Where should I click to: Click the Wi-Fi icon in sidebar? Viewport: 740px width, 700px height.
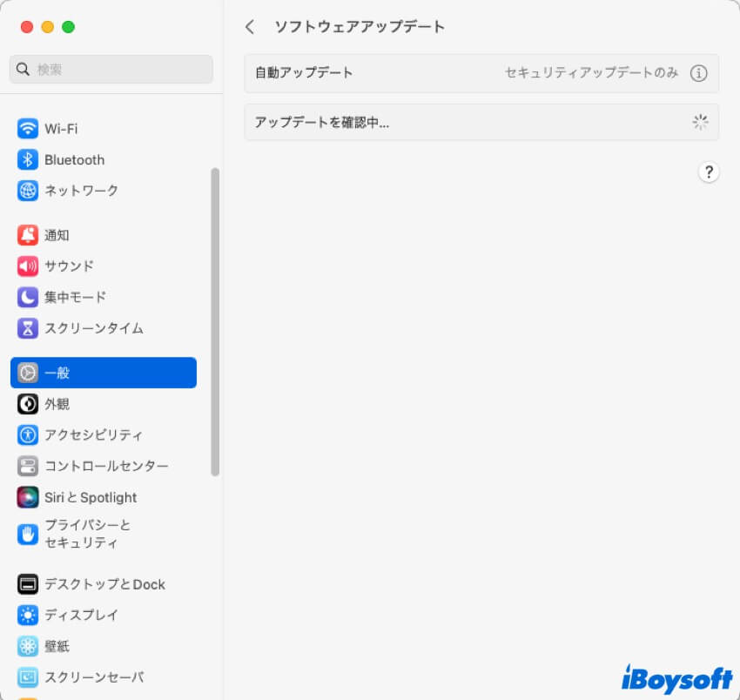coord(28,129)
